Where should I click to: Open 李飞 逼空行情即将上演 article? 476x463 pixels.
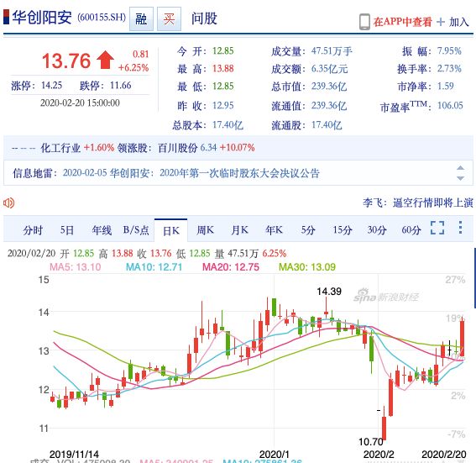click(x=418, y=203)
